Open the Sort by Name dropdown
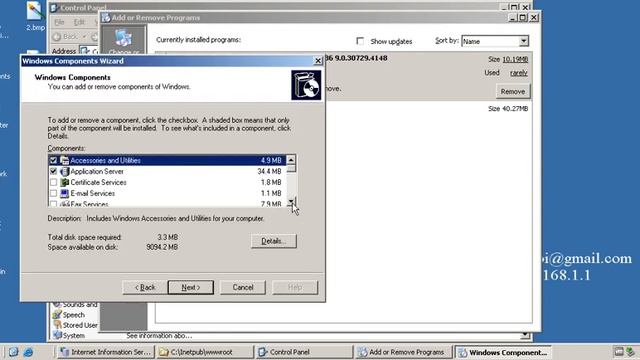Viewport: 640px width, 360px height. tap(524, 41)
